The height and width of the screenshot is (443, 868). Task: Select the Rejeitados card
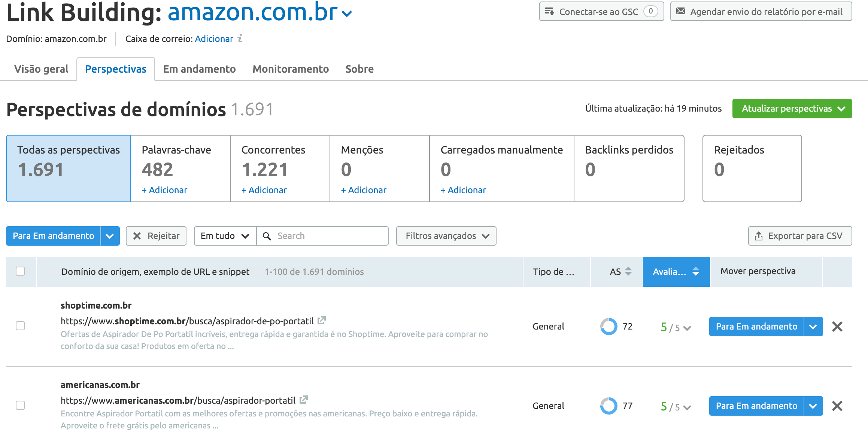752,169
